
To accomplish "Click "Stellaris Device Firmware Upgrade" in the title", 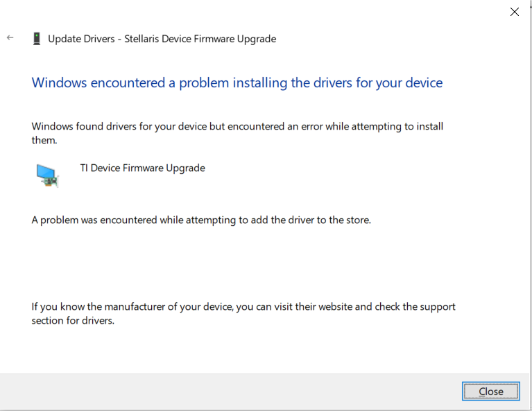I will point(200,39).
